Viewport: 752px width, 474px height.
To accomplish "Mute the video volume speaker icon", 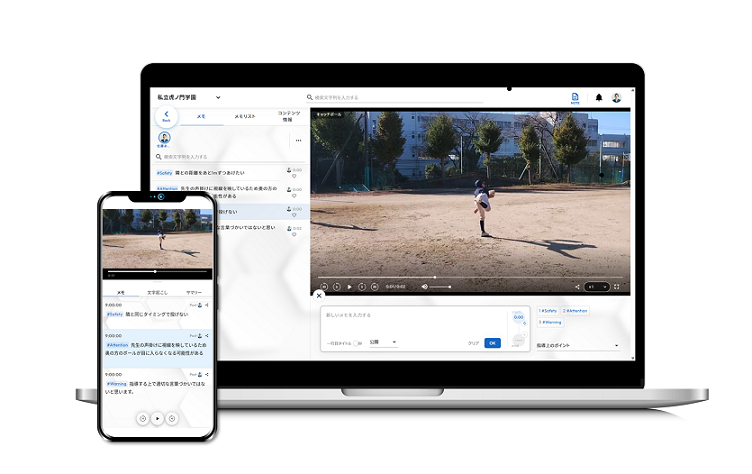I will click(x=424, y=286).
